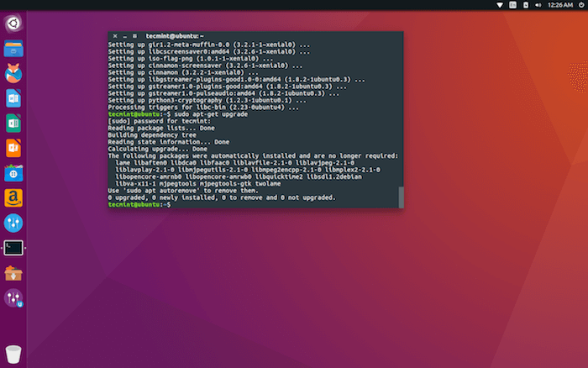Open the Amazon launcher icon
This screenshot has height=368, width=588.
13,197
